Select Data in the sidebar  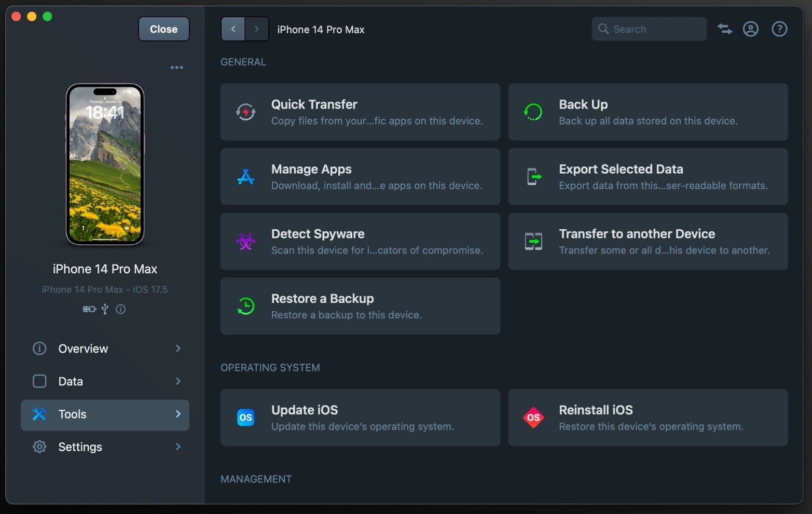tap(105, 381)
